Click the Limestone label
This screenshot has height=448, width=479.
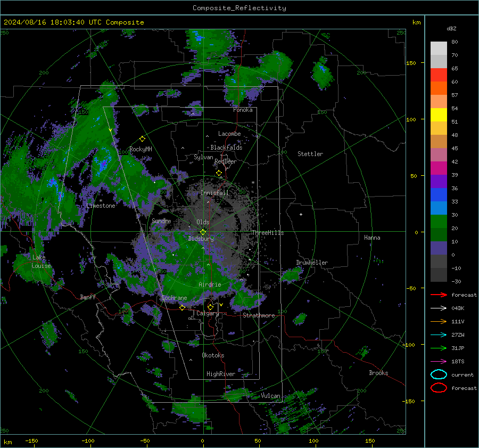(101, 206)
